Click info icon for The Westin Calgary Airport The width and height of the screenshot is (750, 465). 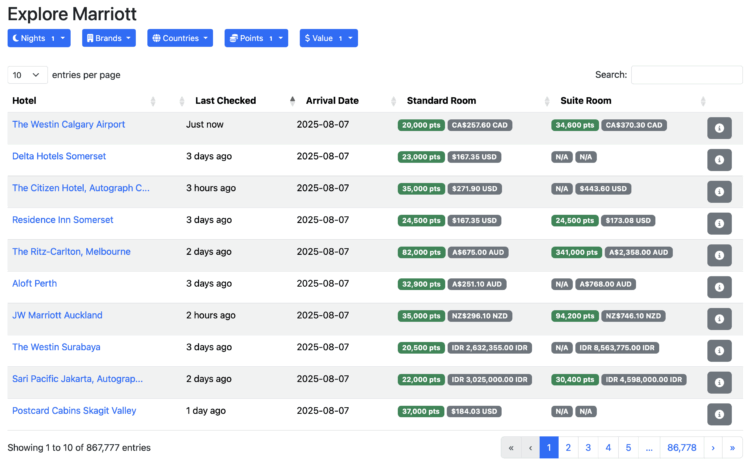(720, 128)
